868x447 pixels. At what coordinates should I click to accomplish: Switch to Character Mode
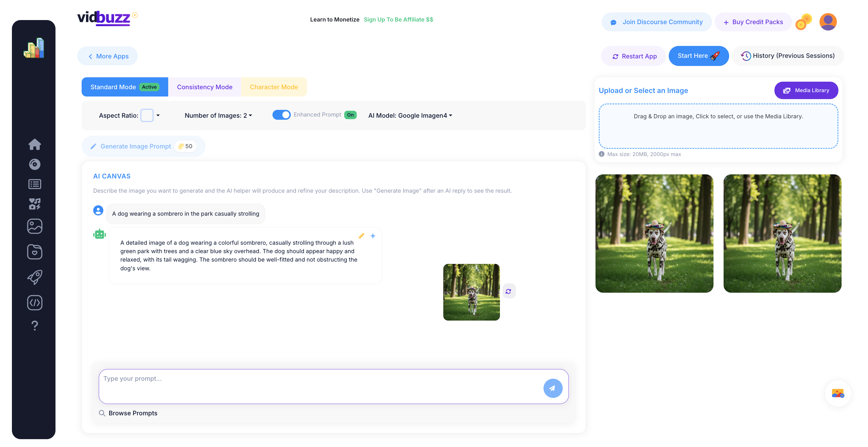click(x=274, y=87)
